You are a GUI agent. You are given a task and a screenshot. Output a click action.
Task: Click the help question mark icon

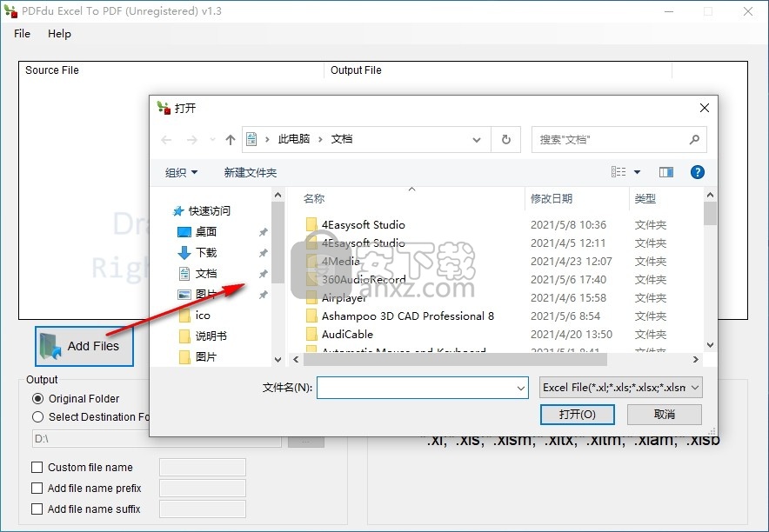(697, 172)
